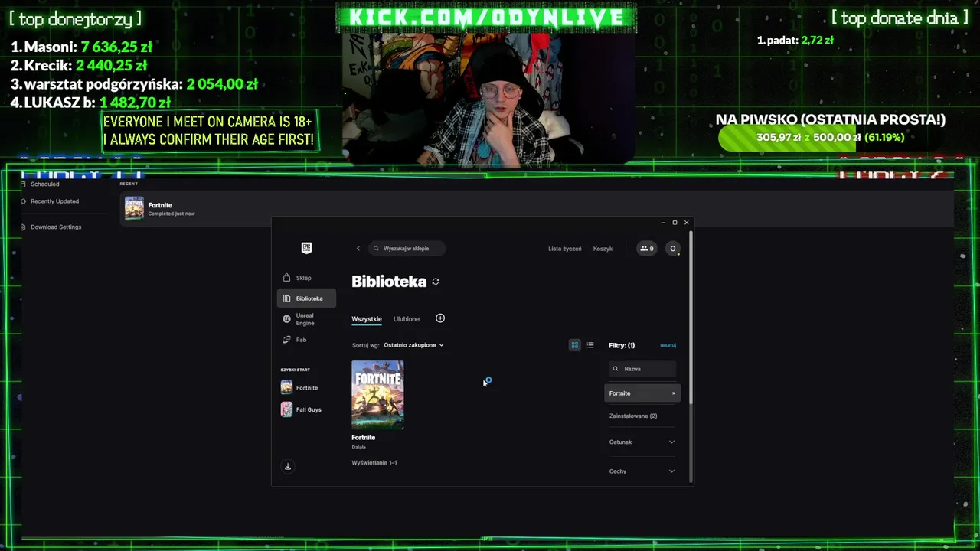980x551 pixels.
Task: Click the Działa status text
Action: [x=359, y=447]
